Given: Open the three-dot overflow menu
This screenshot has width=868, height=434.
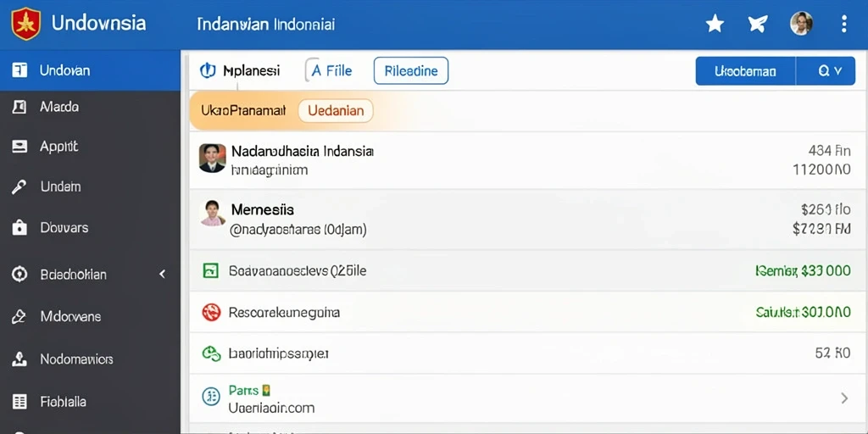Looking at the screenshot, I should (843, 24).
